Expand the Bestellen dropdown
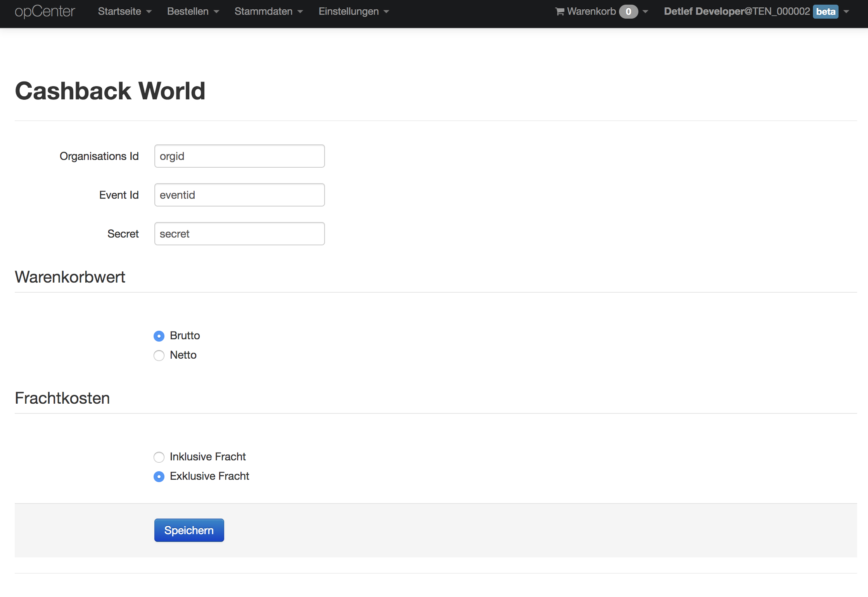 [189, 11]
